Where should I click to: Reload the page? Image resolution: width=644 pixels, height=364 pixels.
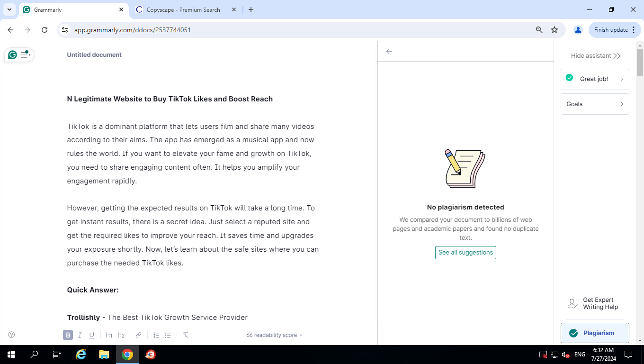[x=45, y=30]
